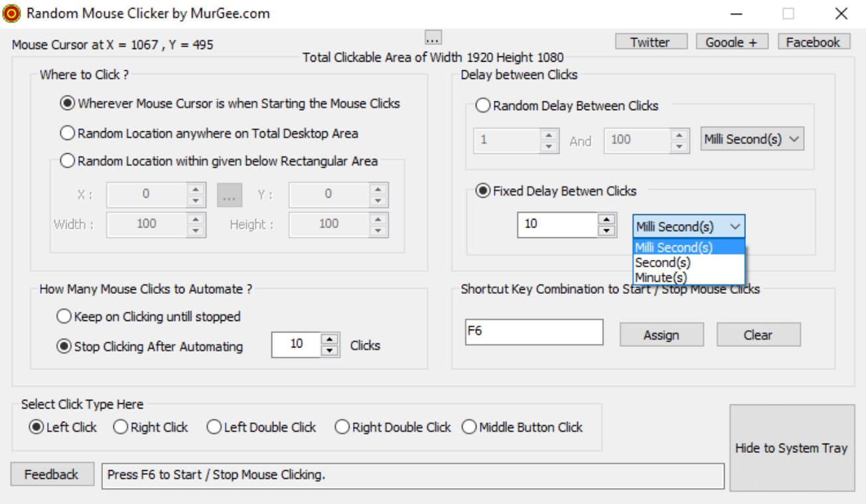Choose Middle Button Click option
The width and height of the screenshot is (866, 504).
click(x=469, y=427)
